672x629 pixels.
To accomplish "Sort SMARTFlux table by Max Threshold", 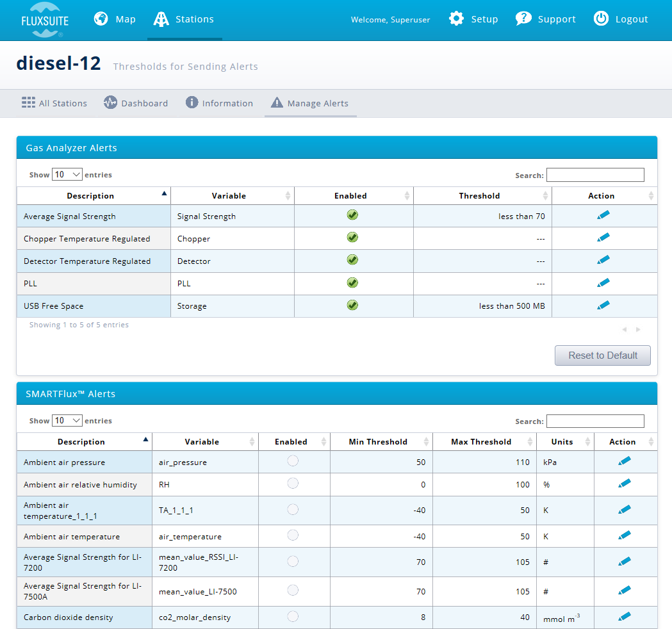I will pos(484,442).
